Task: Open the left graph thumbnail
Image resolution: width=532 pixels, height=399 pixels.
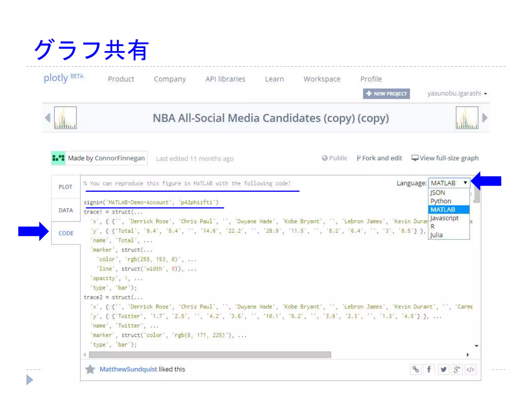Action: (x=65, y=118)
